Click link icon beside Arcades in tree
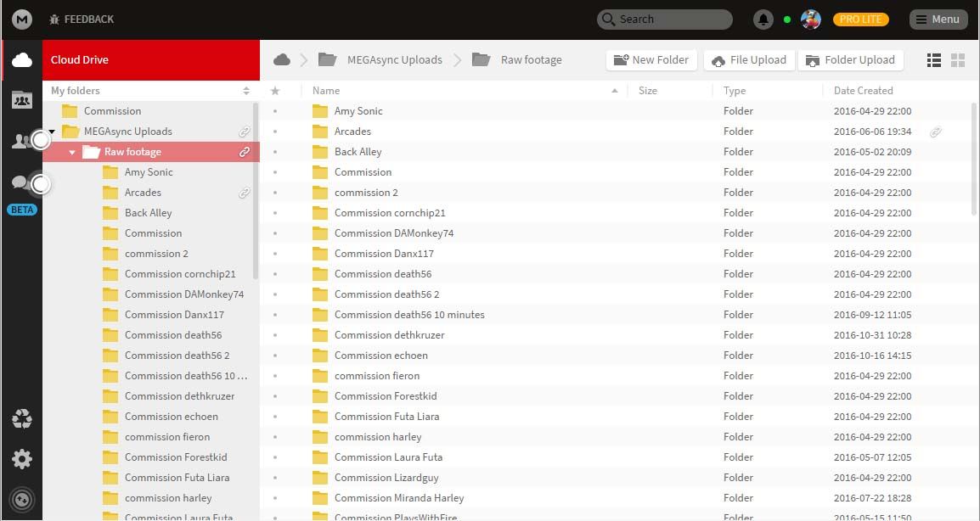Image resolution: width=980 pixels, height=521 pixels. 245,193
